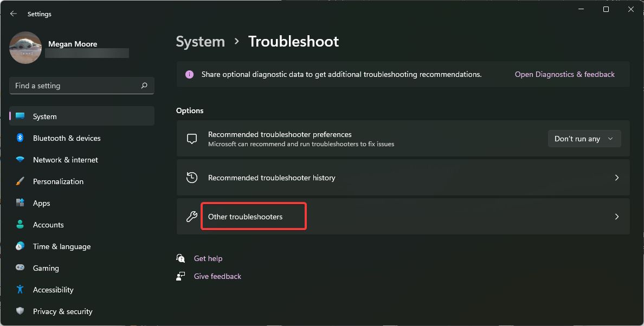This screenshot has height=326, width=644.
Task: Open Other troubleshooters via its chevron
Action: (x=616, y=217)
